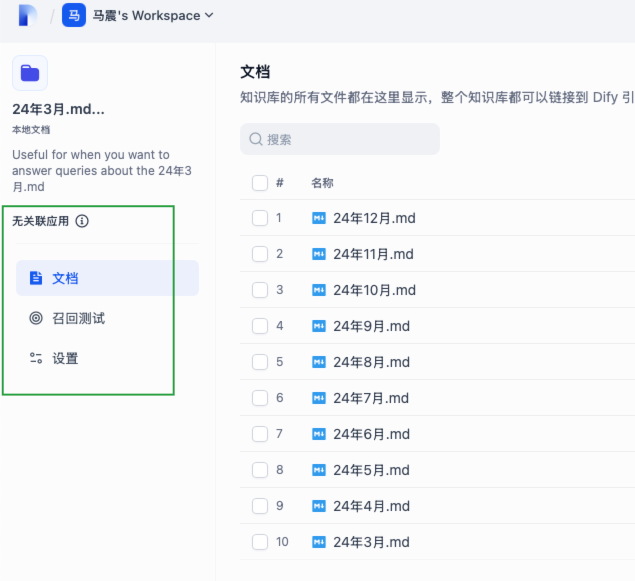
Task: Open the 文档 sidebar tab
Action: pyautogui.click(x=107, y=278)
